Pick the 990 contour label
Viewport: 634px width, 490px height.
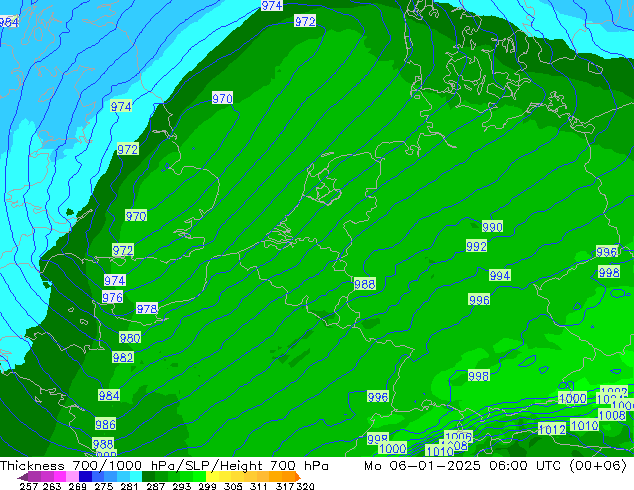(492, 227)
